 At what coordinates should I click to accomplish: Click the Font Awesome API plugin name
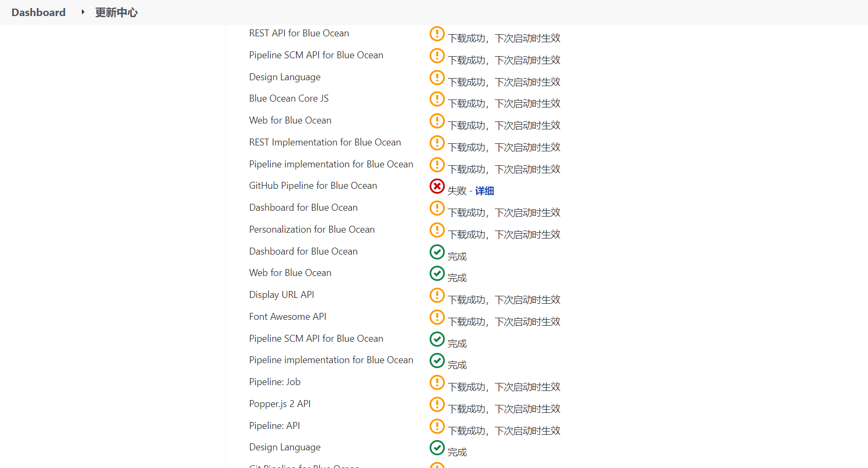pyautogui.click(x=287, y=317)
